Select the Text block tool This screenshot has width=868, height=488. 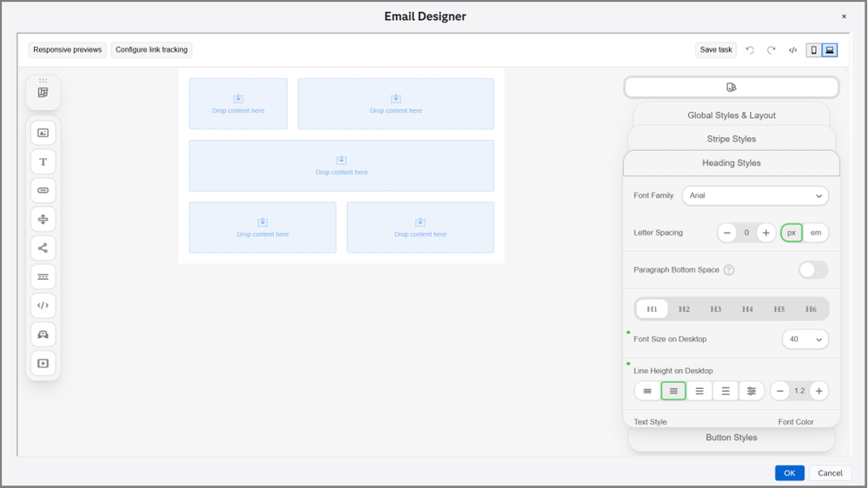click(x=43, y=162)
